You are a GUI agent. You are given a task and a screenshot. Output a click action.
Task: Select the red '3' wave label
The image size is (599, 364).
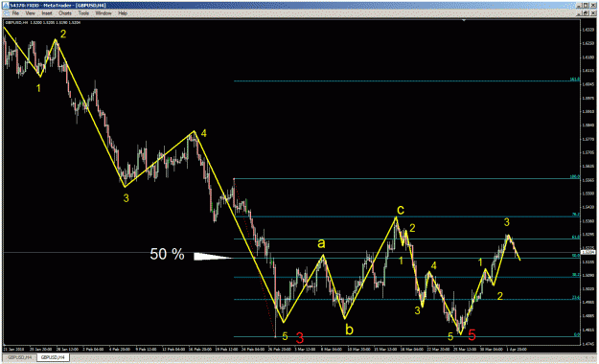pos(300,338)
